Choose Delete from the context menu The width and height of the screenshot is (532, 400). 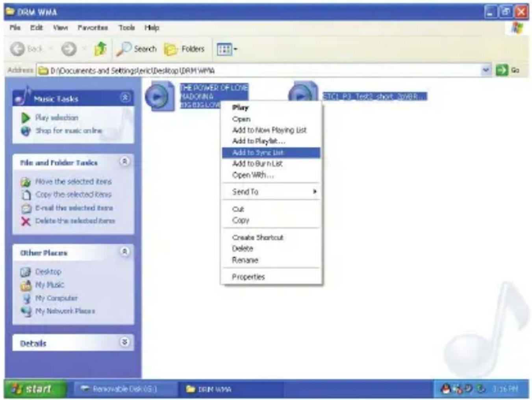(271, 249)
